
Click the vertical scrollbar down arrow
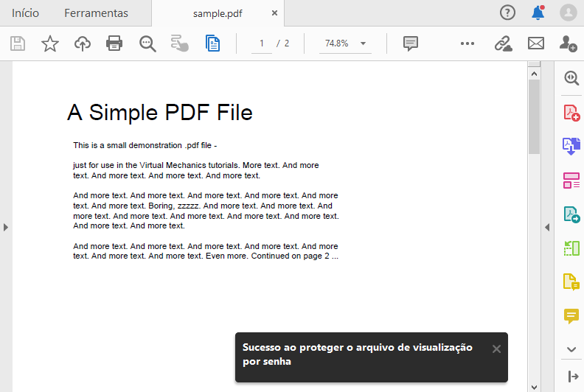[x=534, y=387]
